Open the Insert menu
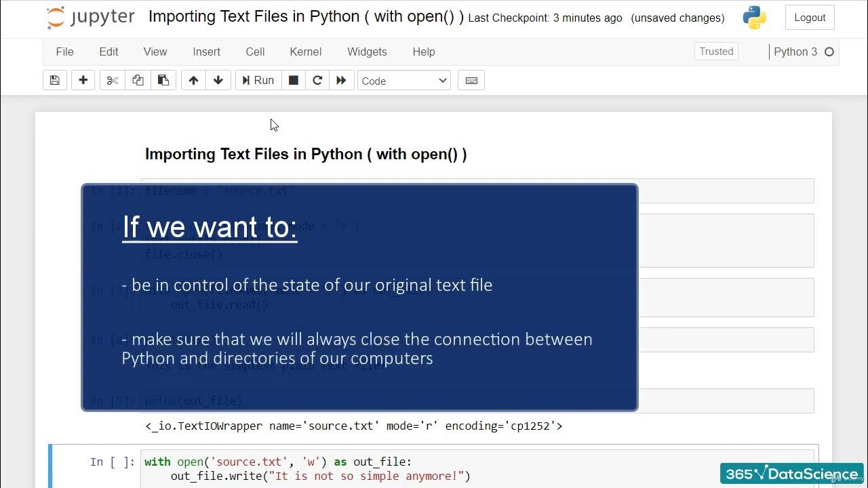Image resolution: width=868 pixels, height=488 pixels. 206,52
